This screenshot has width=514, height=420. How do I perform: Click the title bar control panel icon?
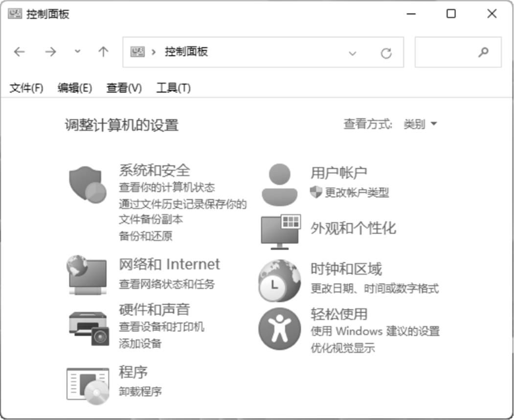(x=15, y=14)
